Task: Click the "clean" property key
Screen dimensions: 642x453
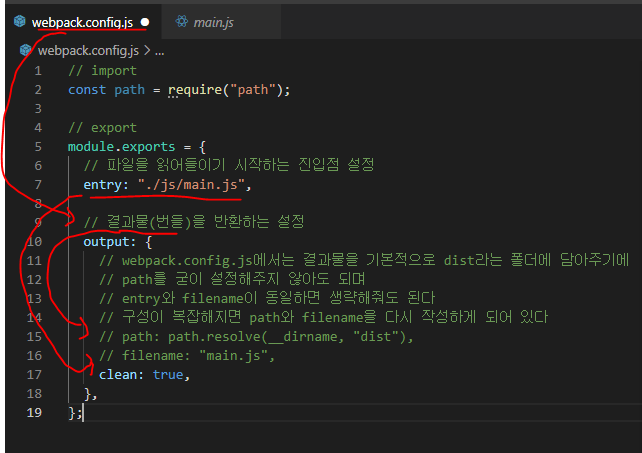Action: [118, 374]
